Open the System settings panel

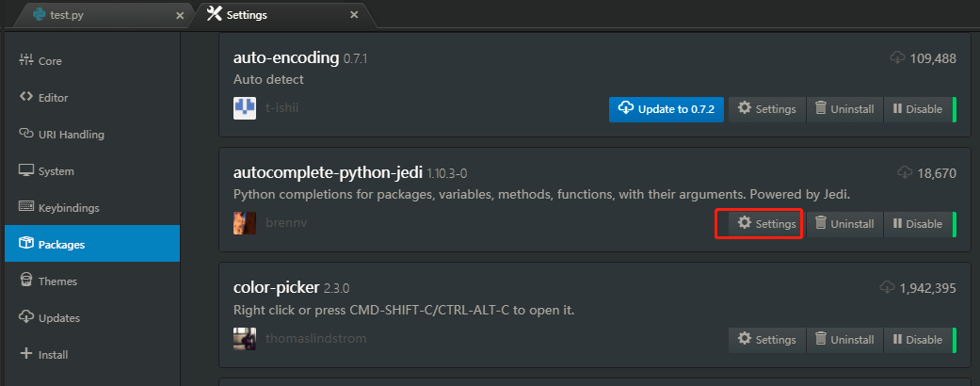click(x=56, y=171)
